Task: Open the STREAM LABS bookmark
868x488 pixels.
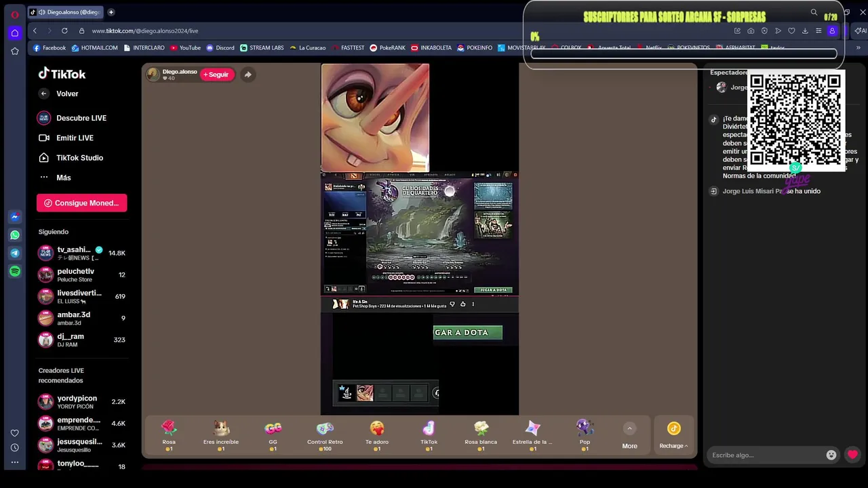Action: click(x=262, y=48)
